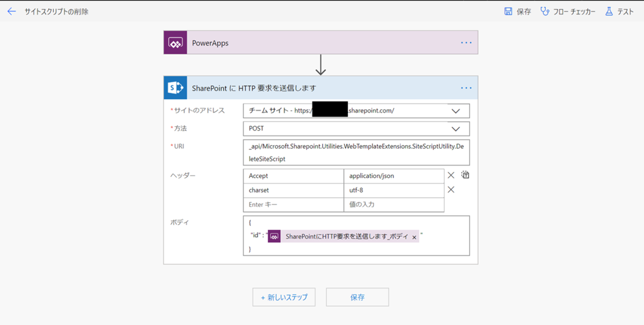The height and width of the screenshot is (325, 644).
Task: Select the dynamic content token in body
Action: click(x=343, y=236)
